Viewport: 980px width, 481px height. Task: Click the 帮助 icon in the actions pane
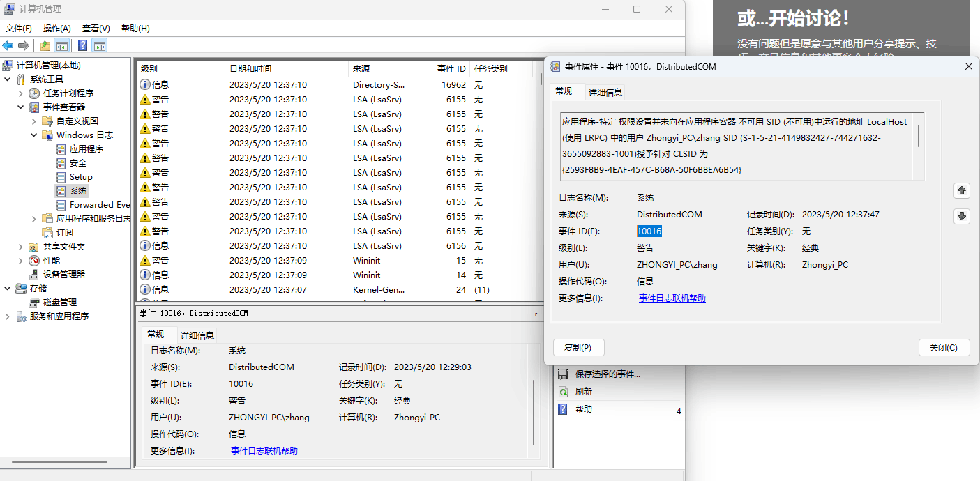[563, 409]
